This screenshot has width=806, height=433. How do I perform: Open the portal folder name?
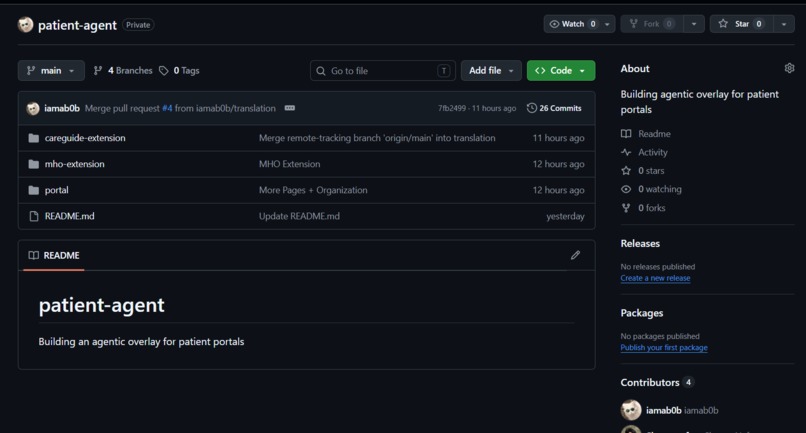pos(57,190)
